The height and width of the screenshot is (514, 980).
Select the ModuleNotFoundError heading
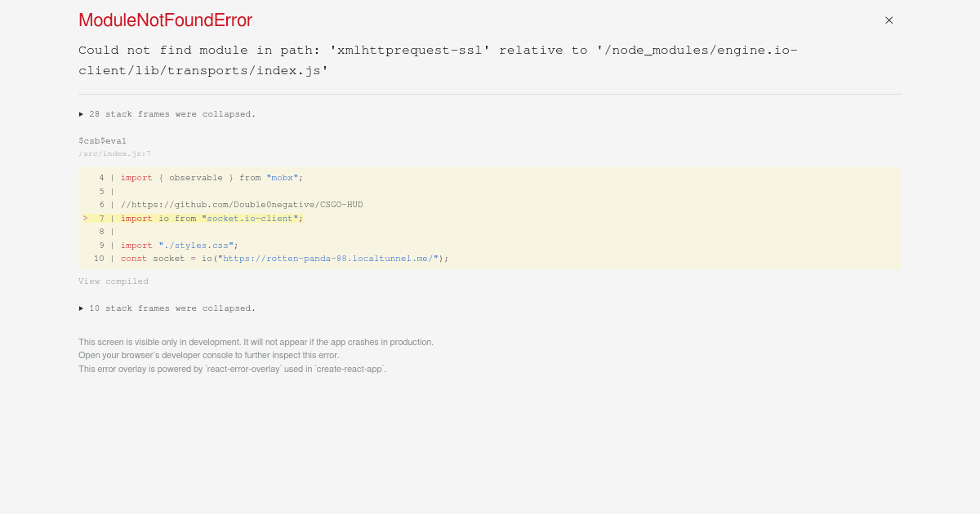pyautogui.click(x=165, y=20)
